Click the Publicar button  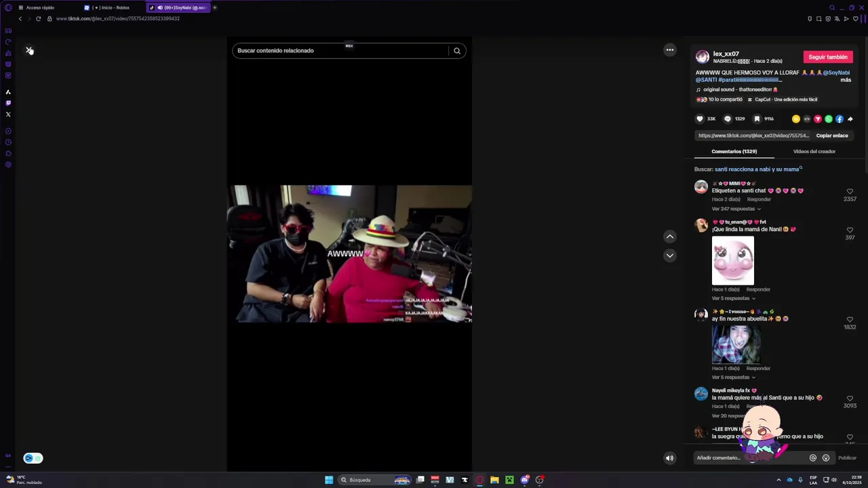(847, 457)
